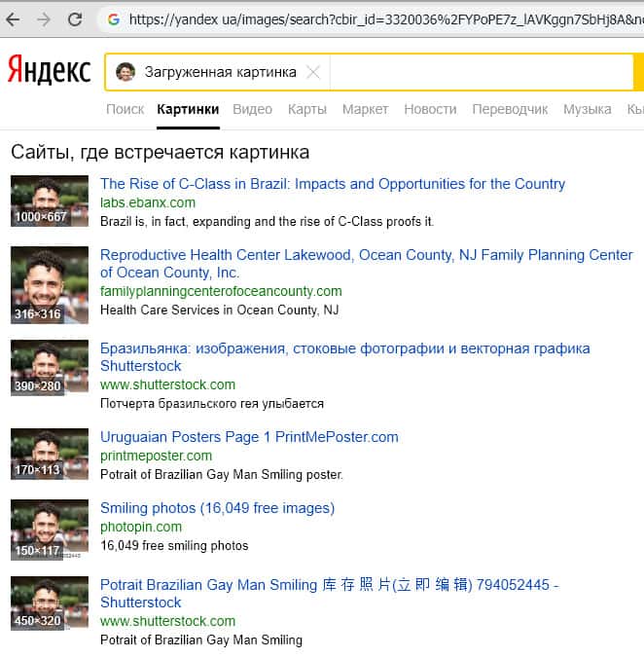
Task: Click empty search field after image chip
Action: click(x=482, y=72)
